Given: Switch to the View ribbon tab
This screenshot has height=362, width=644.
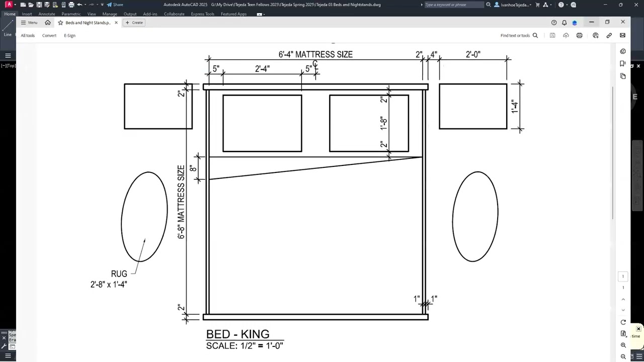Looking at the screenshot, I should [x=92, y=14].
